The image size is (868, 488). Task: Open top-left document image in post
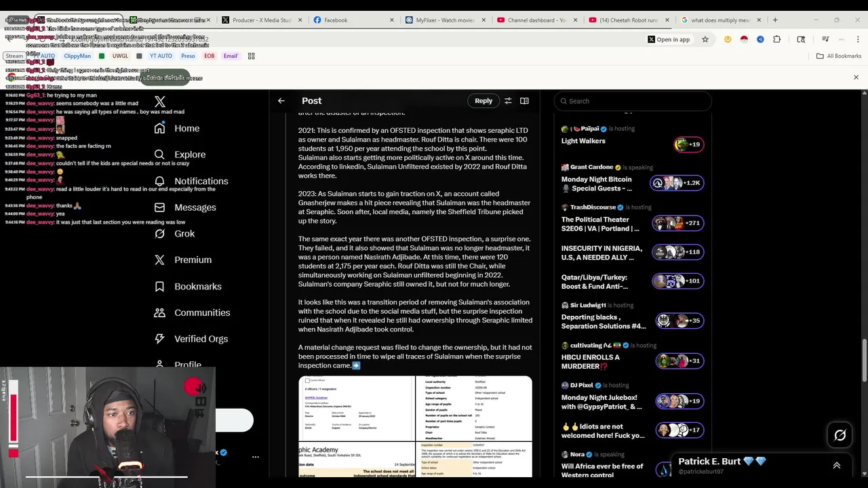pos(357,408)
